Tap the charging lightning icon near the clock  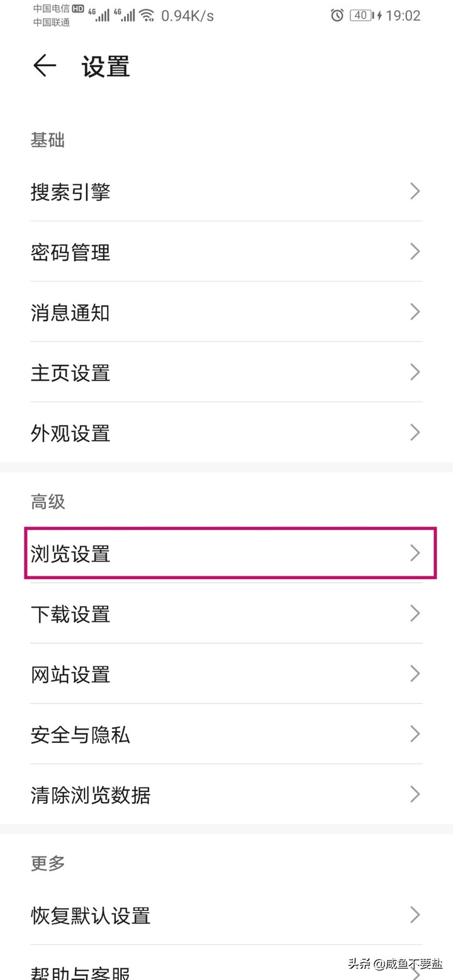[379, 15]
